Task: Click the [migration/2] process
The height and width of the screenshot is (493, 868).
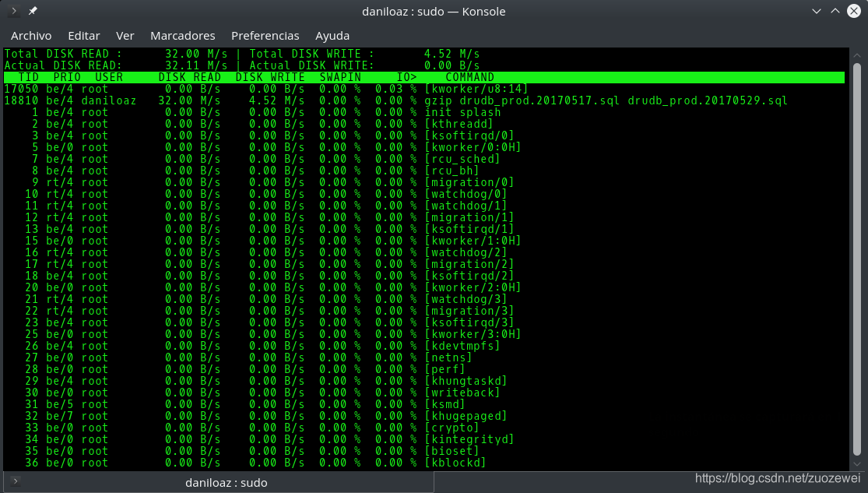Action: click(469, 264)
